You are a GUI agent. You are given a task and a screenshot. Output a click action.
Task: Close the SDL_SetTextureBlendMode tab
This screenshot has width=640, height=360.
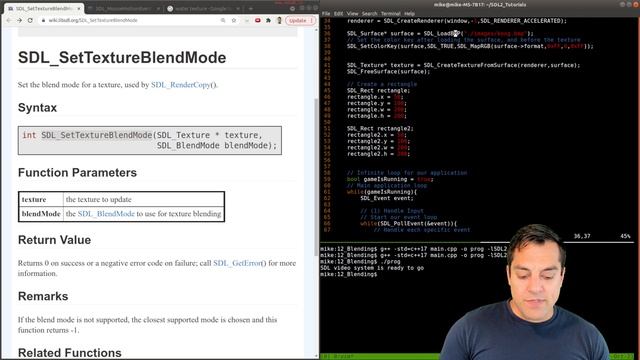[x=79, y=8]
